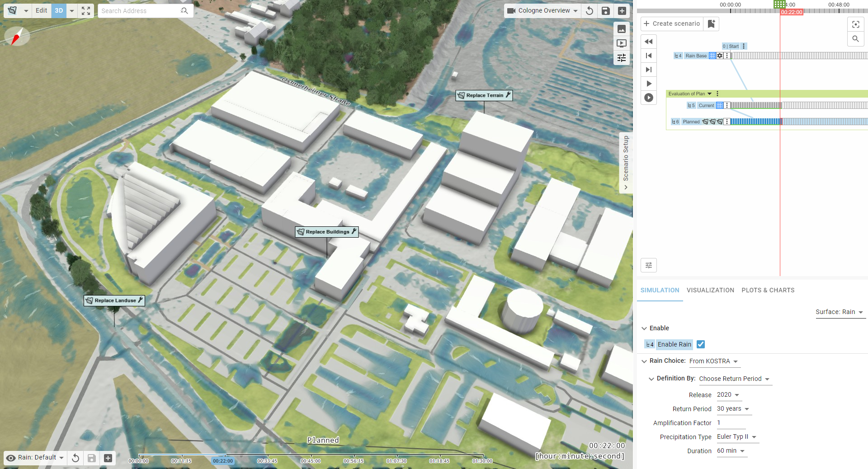Click the Replace Buildings map label
868x469 pixels.
327,232
